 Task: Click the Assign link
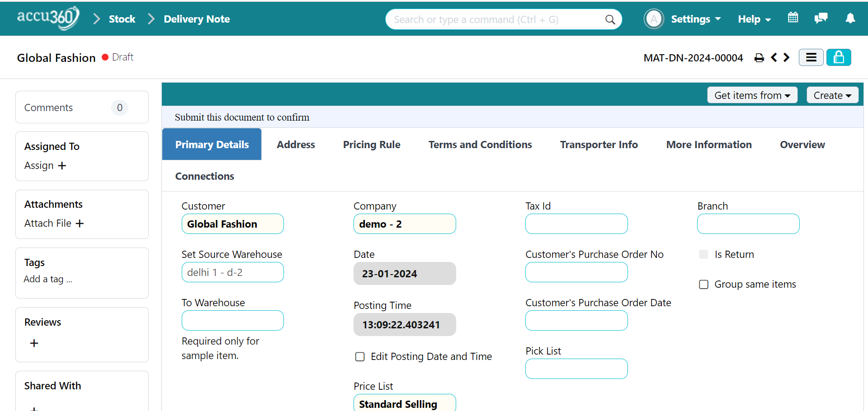39,166
